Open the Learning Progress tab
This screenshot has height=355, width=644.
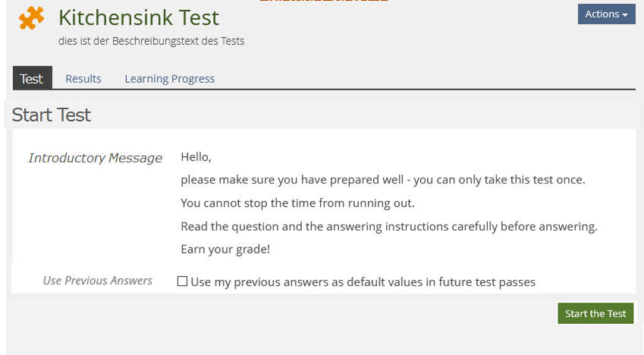pyautogui.click(x=169, y=79)
